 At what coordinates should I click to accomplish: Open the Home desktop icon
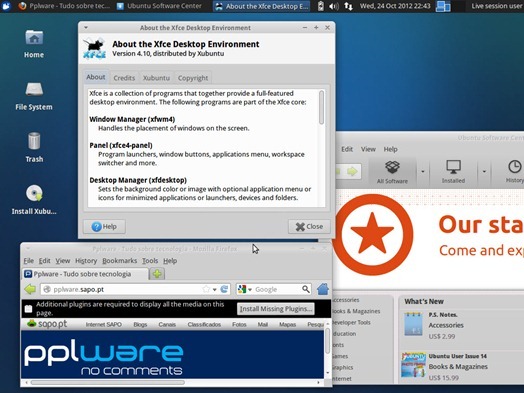34,44
